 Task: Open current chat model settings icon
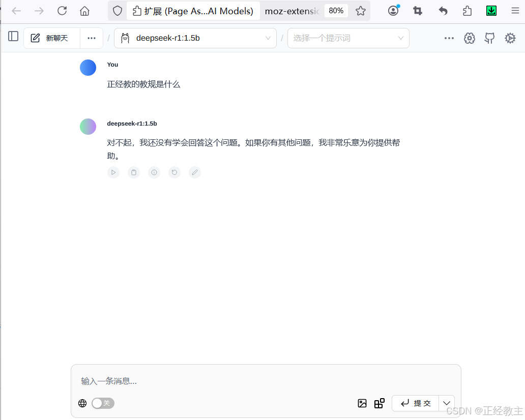(x=470, y=38)
